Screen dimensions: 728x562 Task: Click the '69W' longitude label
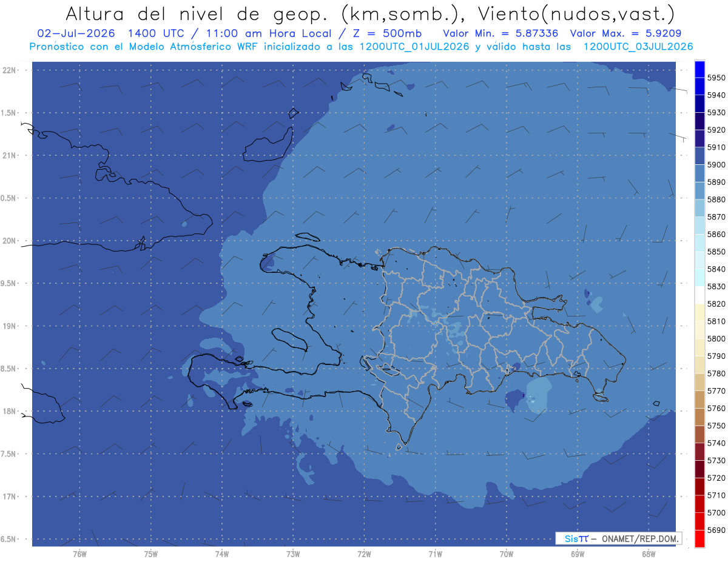click(x=578, y=554)
